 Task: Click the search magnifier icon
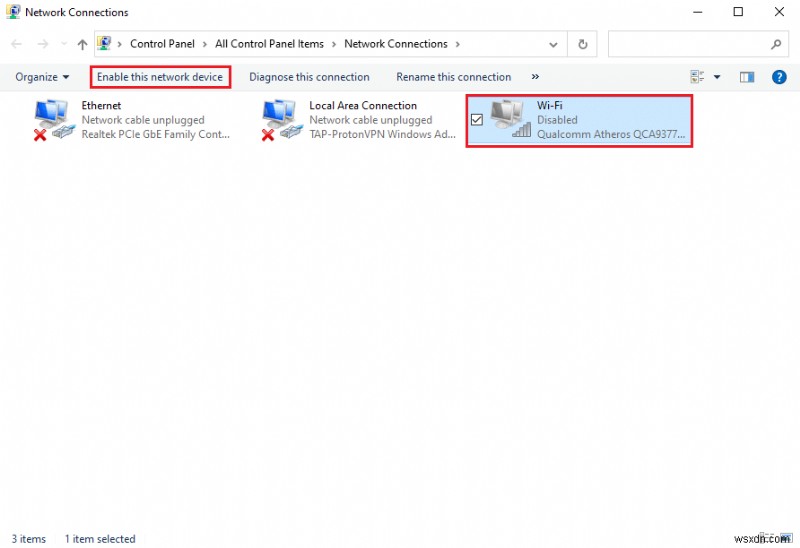tap(776, 44)
